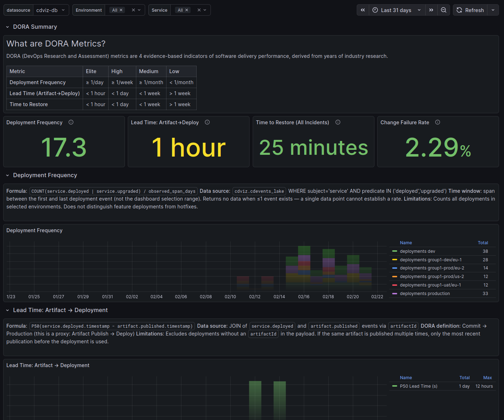504x420 pixels.
Task: Click the info icon on Lead Time: Artifact→Deploy
Action: [x=207, y=122]
